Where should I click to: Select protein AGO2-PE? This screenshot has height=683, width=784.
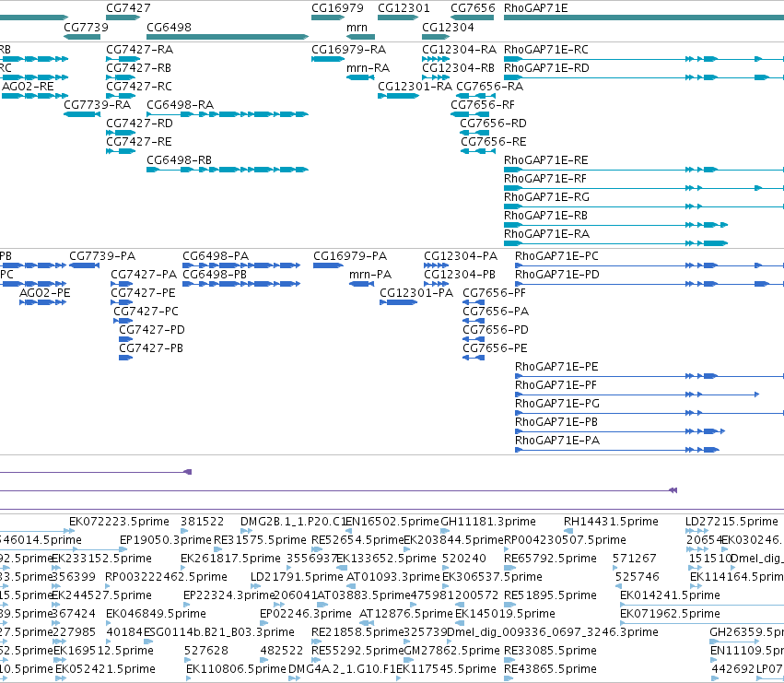pos(45,293)
